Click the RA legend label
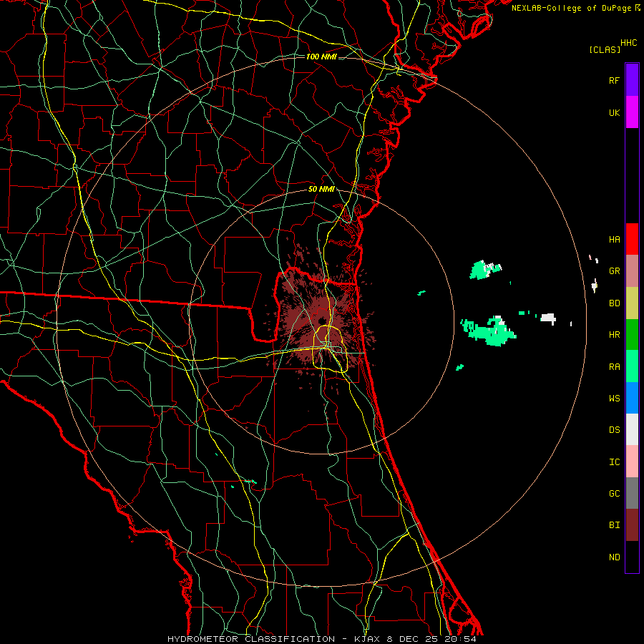Screen dimensions: 644x644 click(614, 366)
